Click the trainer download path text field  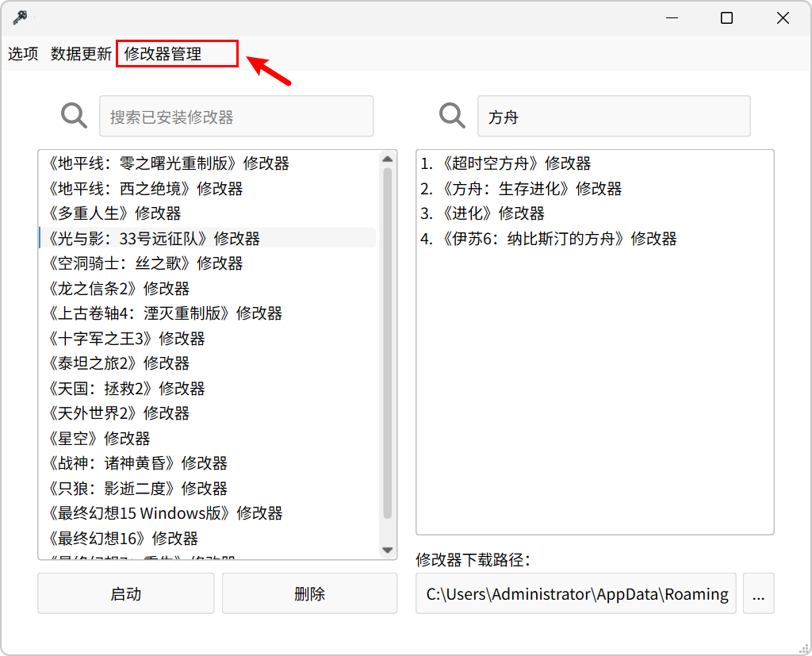pos(576,593)
